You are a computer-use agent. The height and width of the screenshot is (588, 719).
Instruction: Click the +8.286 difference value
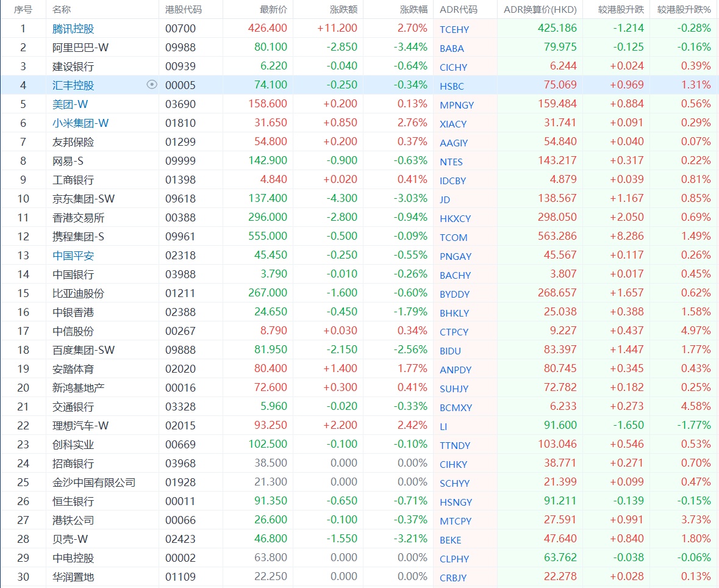click(626, 236)
